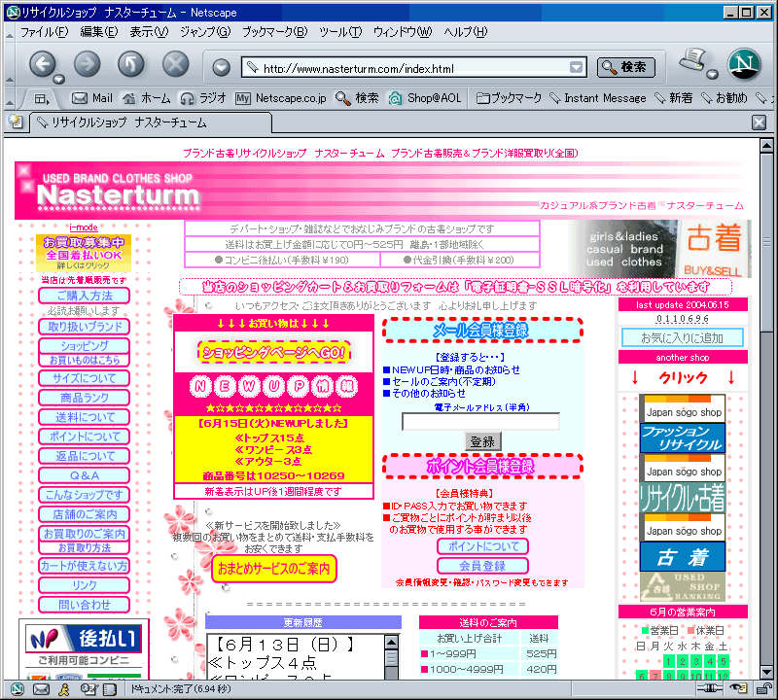Image resolution: width=778 pixels, height=700 pixels.
Task: Click お気に入りに追加 button
Action: pyautogui.click(x=683, y=337)
